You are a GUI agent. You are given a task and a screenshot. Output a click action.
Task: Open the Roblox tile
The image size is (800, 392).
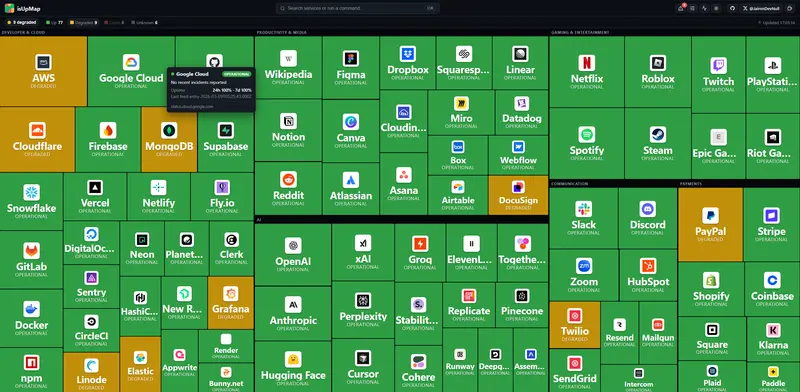[658, 71]
